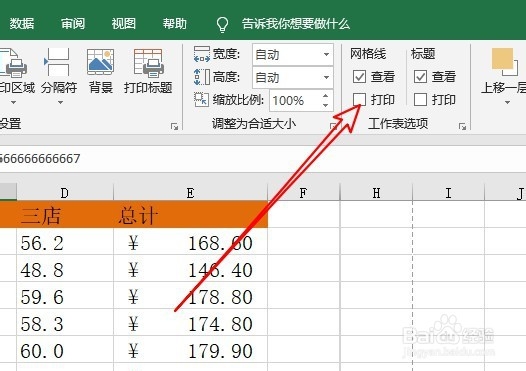Viewport: 526px width, 371px height.
Task: Select column D header
Action: [x=65, y=193]
